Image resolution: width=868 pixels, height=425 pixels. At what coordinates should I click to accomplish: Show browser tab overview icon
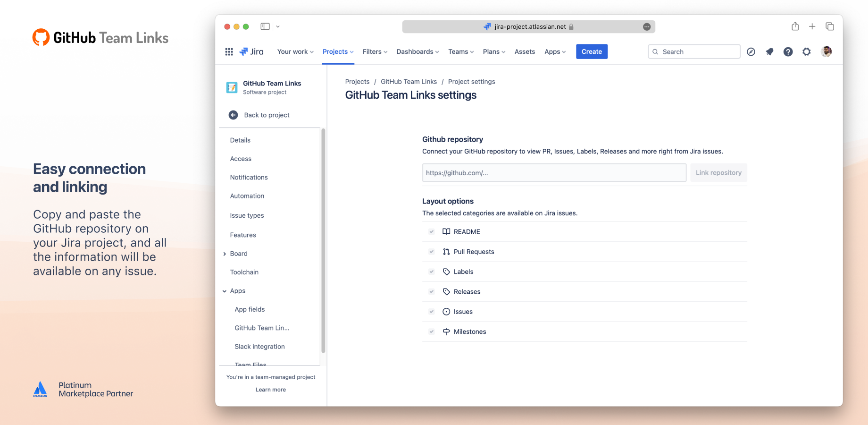pos(830,26)
